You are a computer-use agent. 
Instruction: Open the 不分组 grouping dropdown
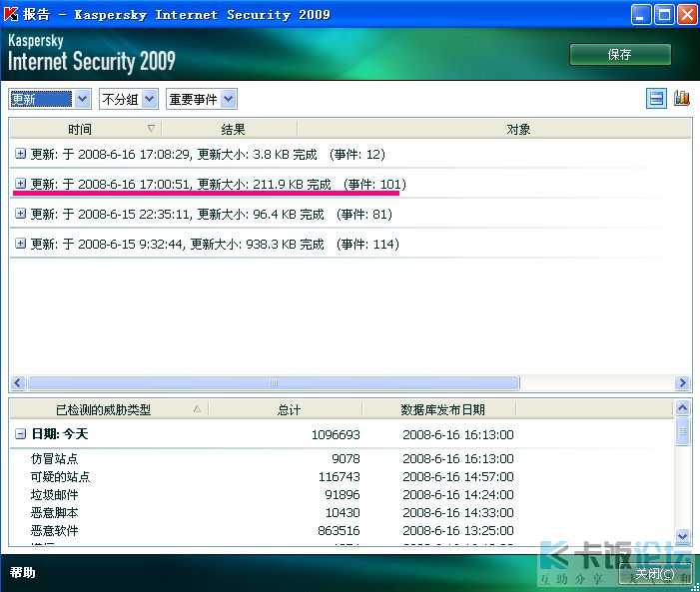pyautogui.click(x=129, y=99)
